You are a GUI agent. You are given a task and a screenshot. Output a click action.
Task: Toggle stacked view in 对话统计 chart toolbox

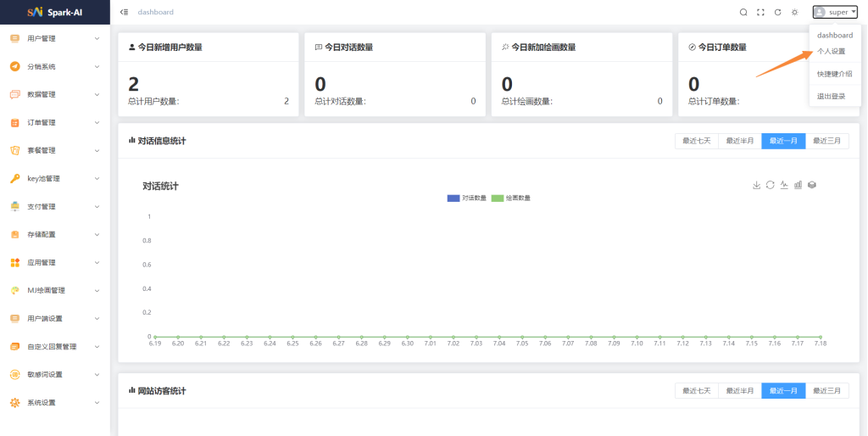[x=812, y=185]
